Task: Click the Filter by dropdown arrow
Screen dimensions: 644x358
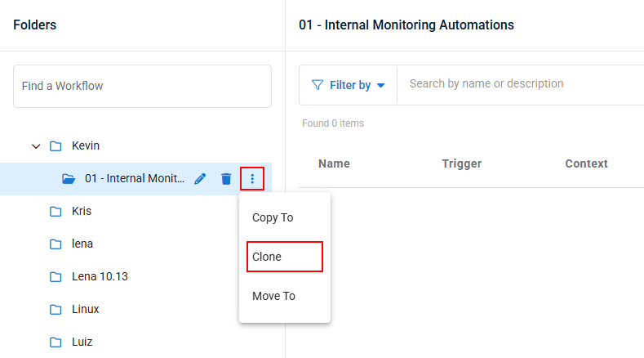Action: (380, 86)
